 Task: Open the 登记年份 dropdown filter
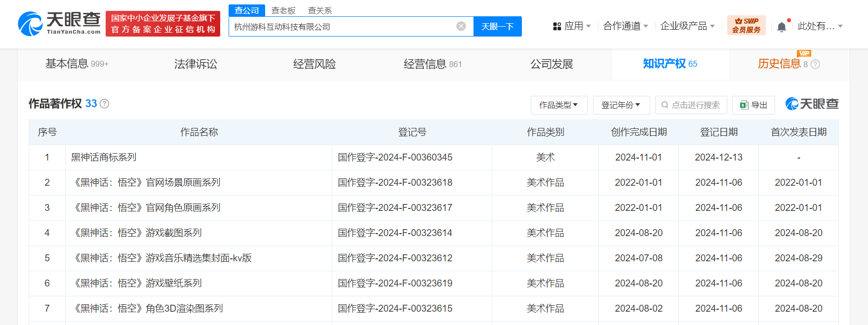(x=621, y=105)
